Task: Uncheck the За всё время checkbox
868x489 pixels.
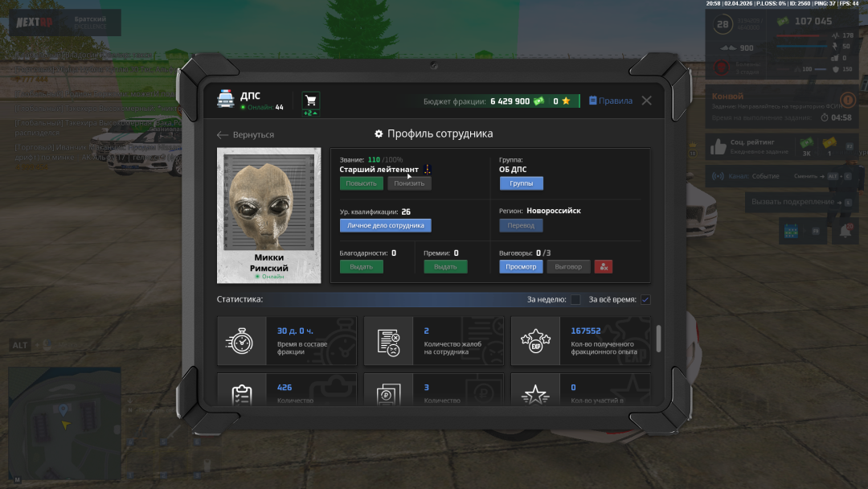Action: 645,300
